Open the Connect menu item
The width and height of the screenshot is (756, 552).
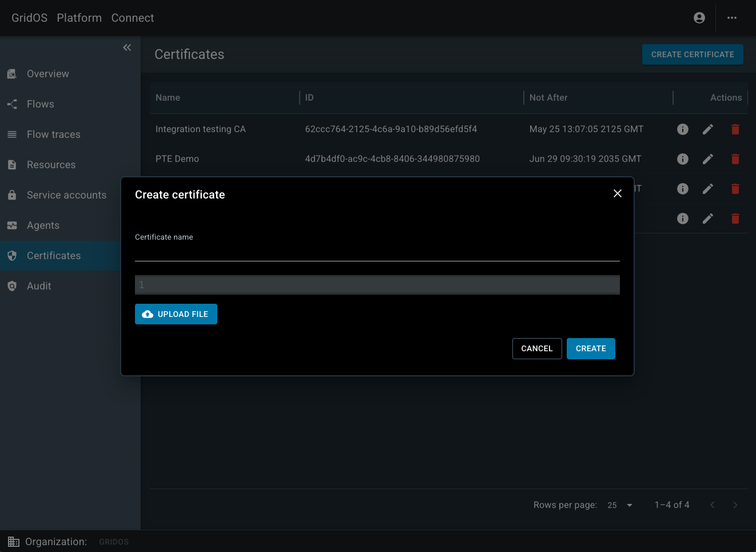tap(132, 18)
